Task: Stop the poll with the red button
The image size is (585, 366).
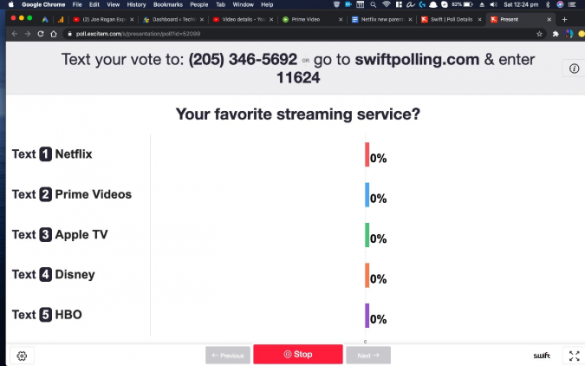Action: tap(298, 354)
